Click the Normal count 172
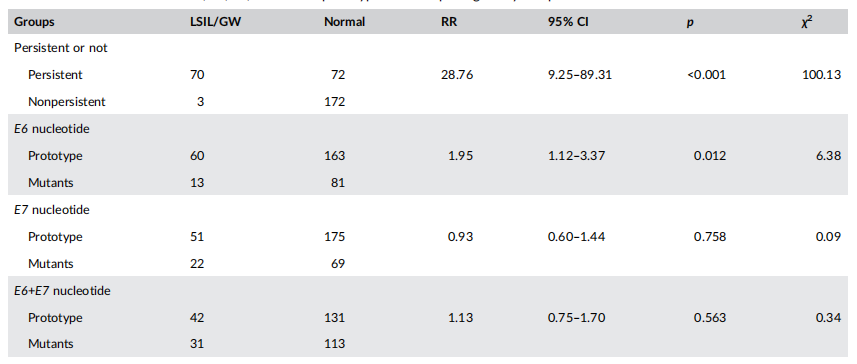 pyautogui.click(x=334, y=102)
